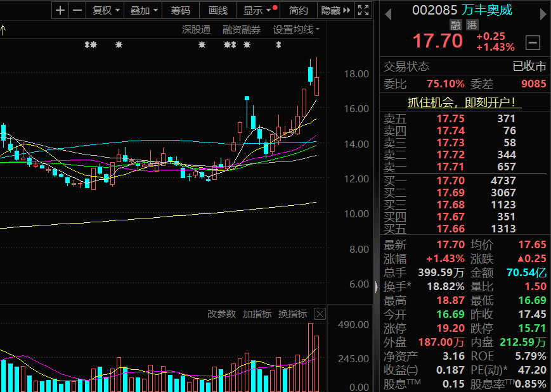
Task: Click 卖四 price 17.74
Action: tap(450, 130)
